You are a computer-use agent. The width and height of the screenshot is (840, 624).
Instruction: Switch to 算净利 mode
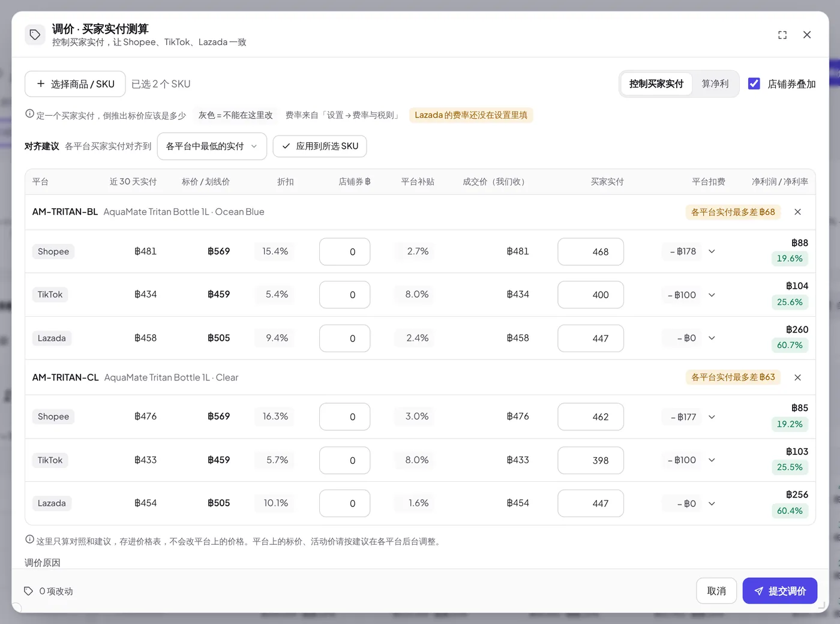pyautogui.click(x=715, y=84)
